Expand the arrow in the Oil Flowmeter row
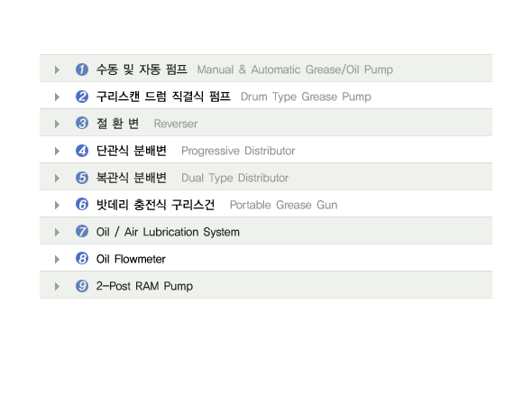 [57, 259]
